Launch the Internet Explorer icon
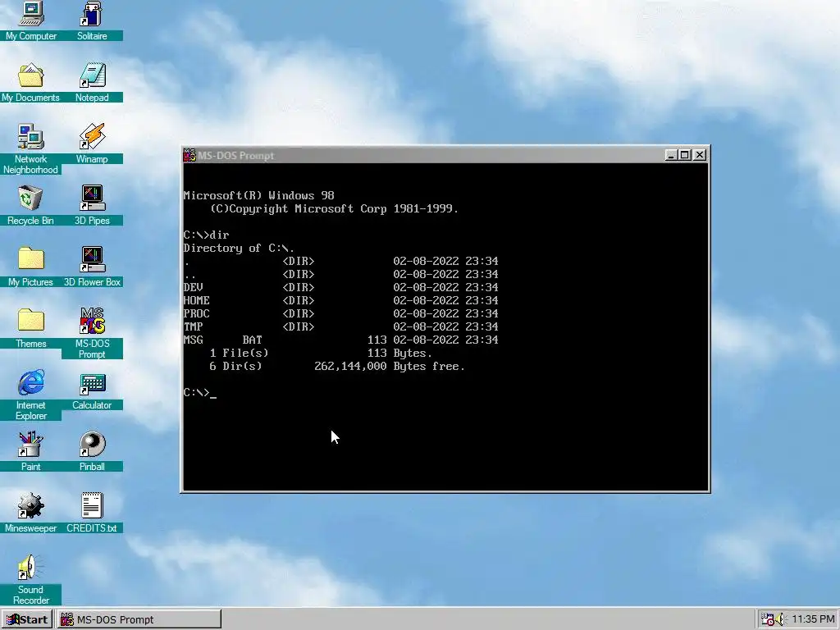Viewport: 840px width, 630px height. coord(30,382)
